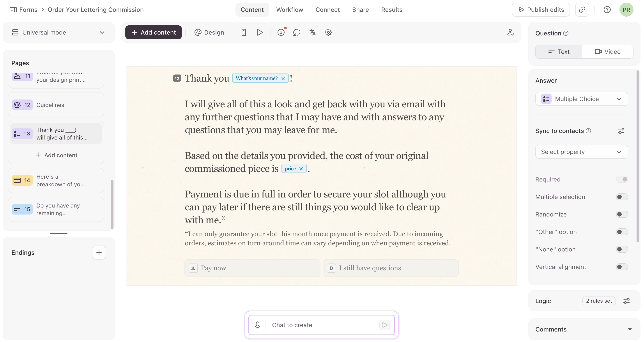Viewport: 644px width, 342px height.
Task: Click the Pages list scrollbar
Action: pyautogui.click(x=112, y=204)
